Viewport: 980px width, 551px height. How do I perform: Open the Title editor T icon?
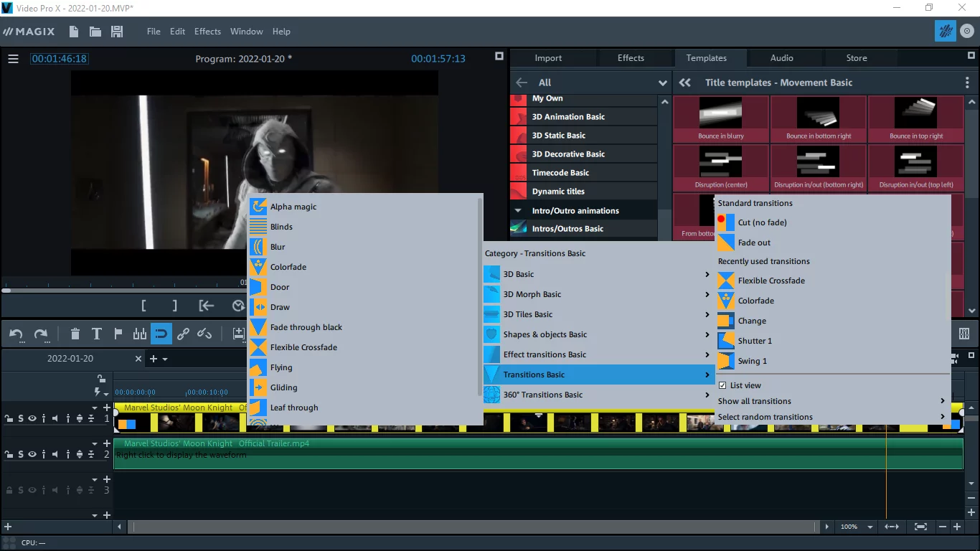pos(97,334)
